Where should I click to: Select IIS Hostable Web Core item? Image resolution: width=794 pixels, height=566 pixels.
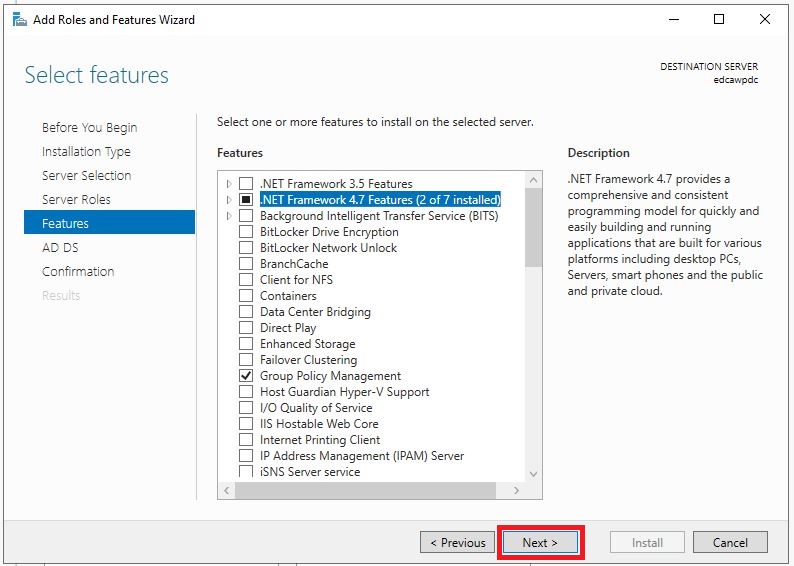(x=319, y=424)
